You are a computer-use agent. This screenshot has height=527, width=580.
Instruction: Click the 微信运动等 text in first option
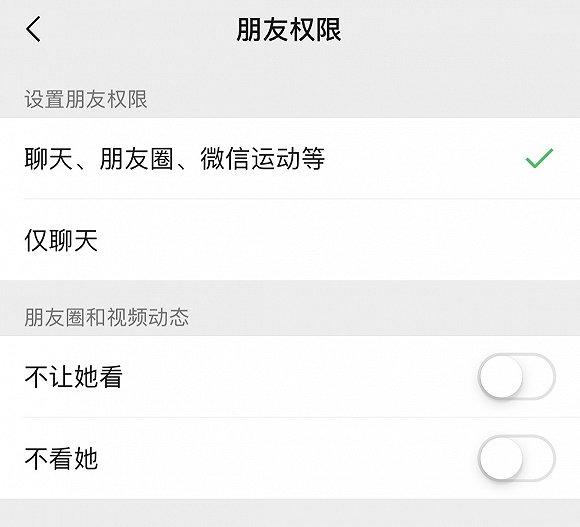(263, 159)
